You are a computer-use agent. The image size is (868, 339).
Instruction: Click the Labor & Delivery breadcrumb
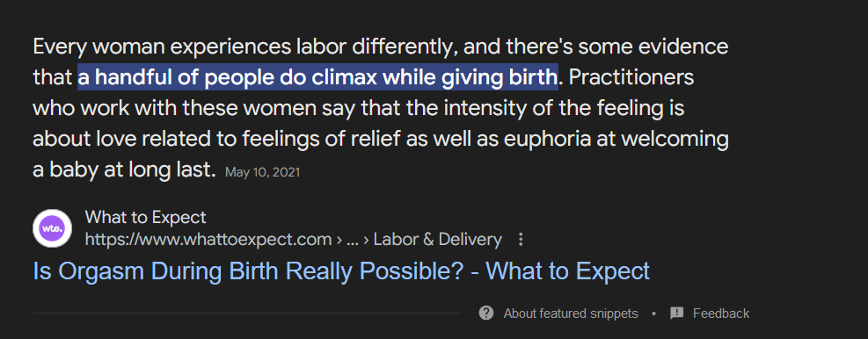click(437, 240)
